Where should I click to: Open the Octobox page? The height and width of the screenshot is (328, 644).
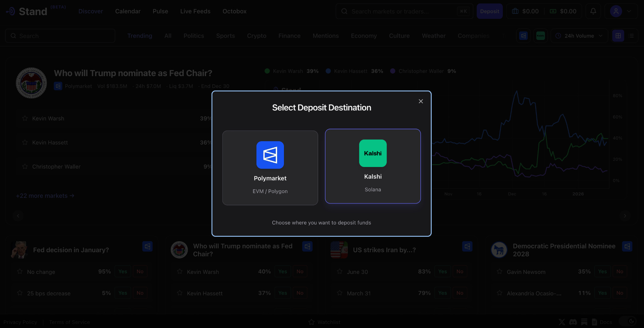point(235,11)
